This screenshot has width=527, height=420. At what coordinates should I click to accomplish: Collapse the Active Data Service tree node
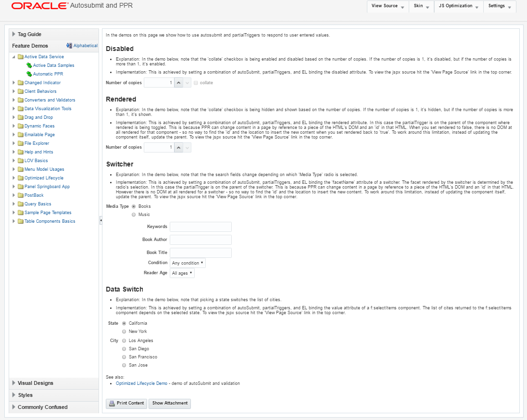(14, 57)
